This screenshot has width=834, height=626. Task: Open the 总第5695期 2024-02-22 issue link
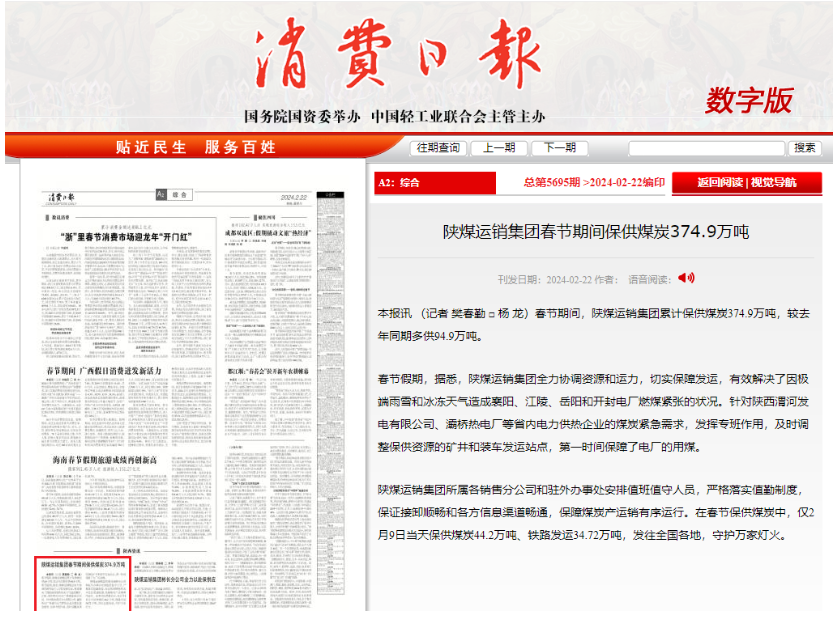594,182
